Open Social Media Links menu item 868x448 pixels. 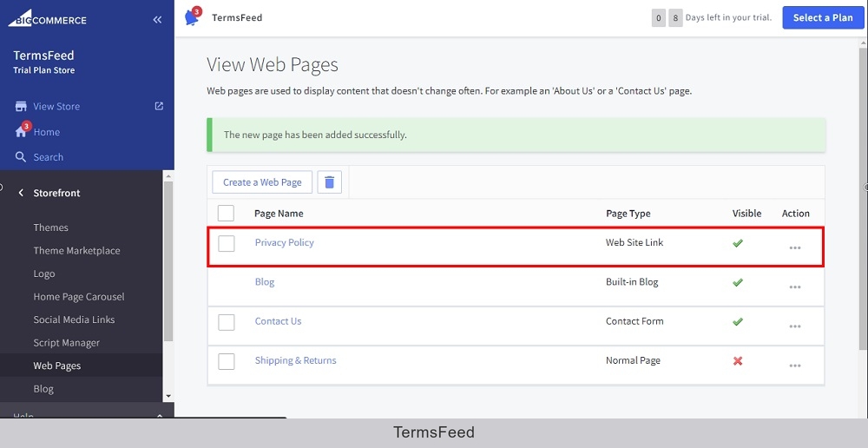click(74, 320)
